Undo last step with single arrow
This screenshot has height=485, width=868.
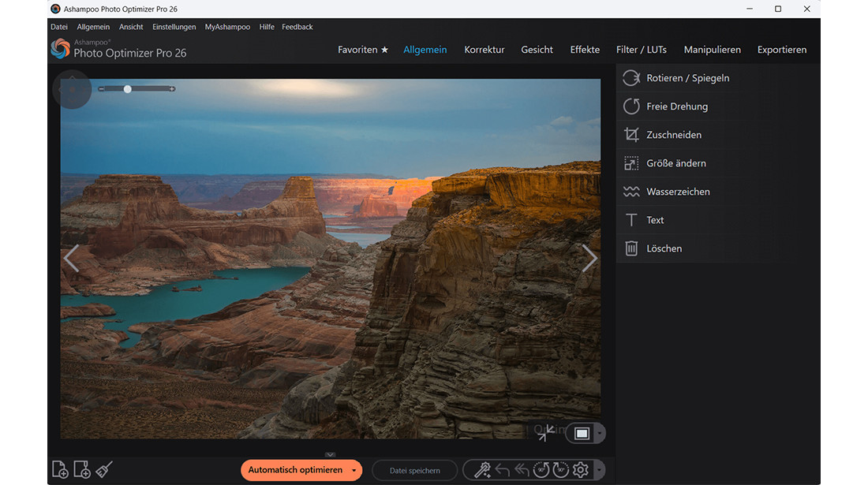[502, 470]
